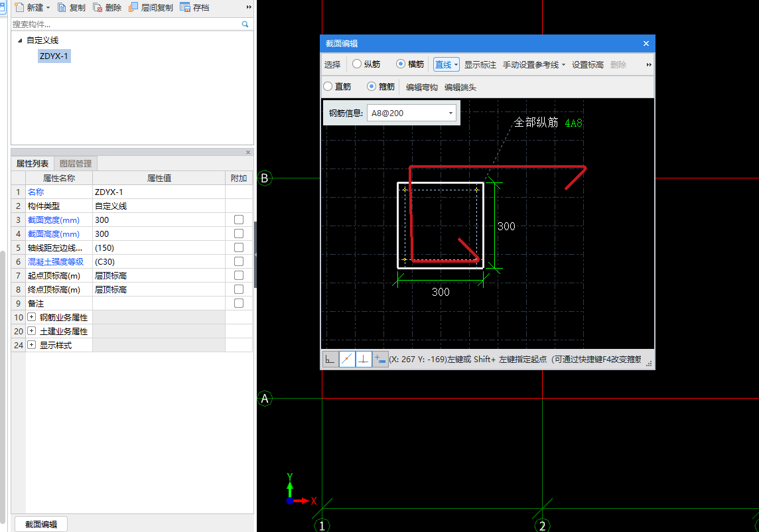This screenshot has height=532, width=759.
Task: Click axis bubble A in drawing
Action: click(x=264, y=399)
